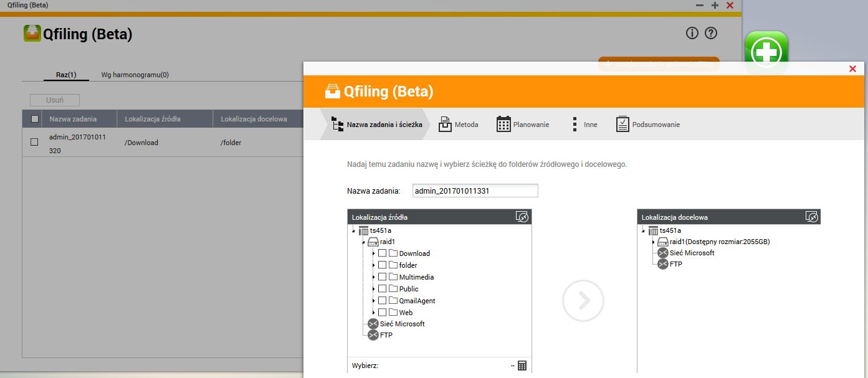Image resolution: width=868 pixels, height=378 pixels.
Task: Expand the QmailAgent folder node
Action: click(x=373, y=301)
